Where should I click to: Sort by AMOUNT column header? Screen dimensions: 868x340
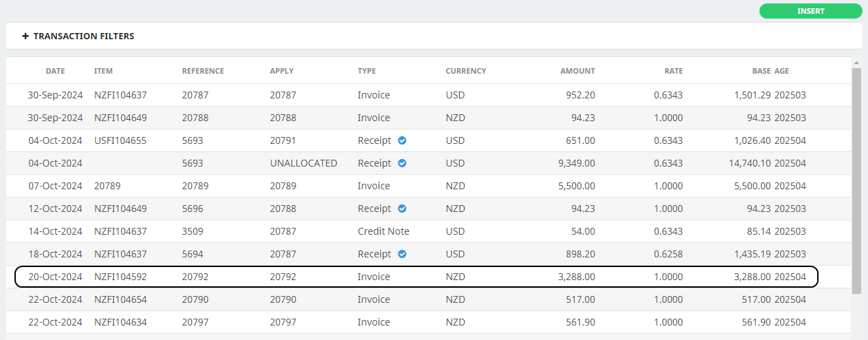[x=577, y=71]
